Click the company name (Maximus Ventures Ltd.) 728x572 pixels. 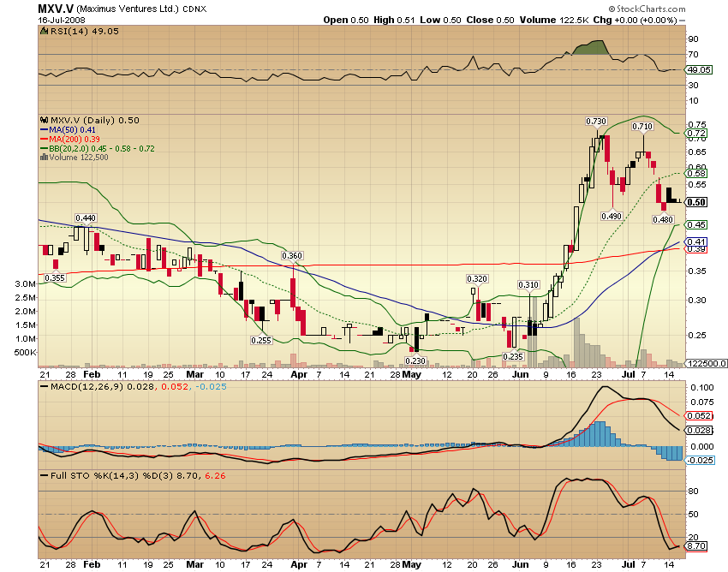coord(128,9)
